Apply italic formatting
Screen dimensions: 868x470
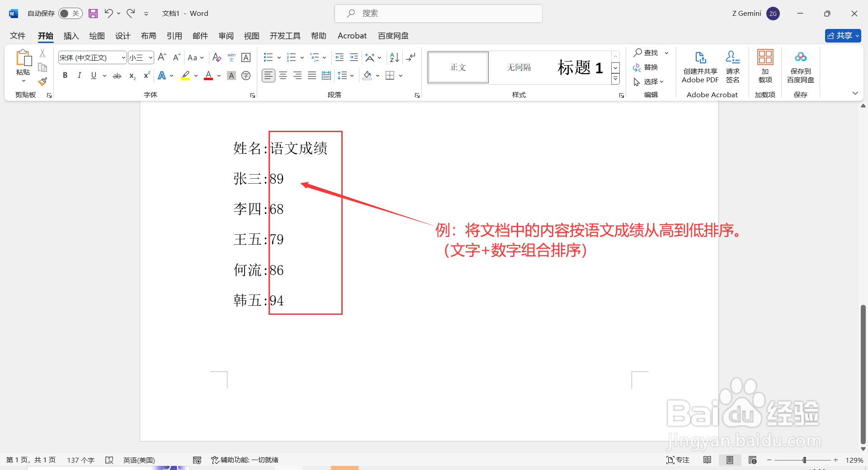(79, 76)
